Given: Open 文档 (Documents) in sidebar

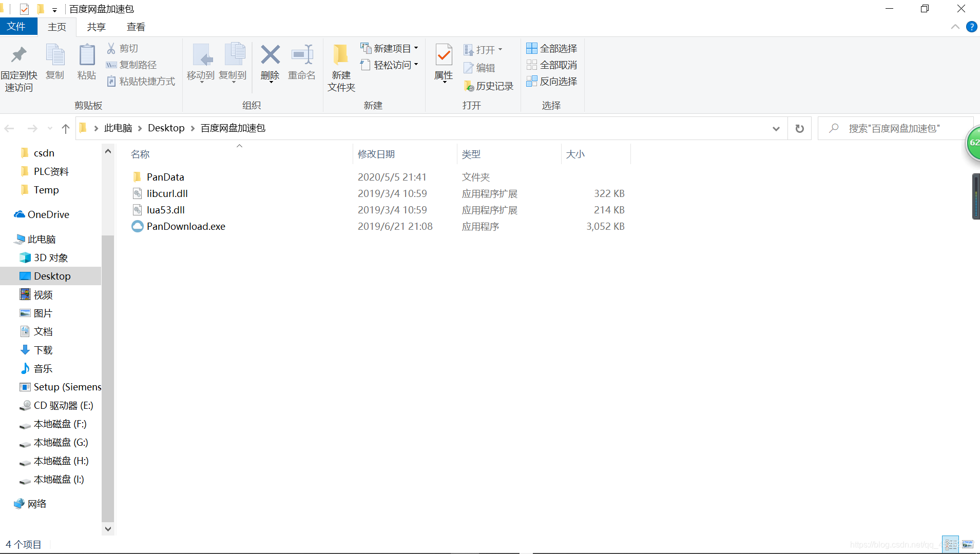Looking at the screenshot, I should 43,331.
